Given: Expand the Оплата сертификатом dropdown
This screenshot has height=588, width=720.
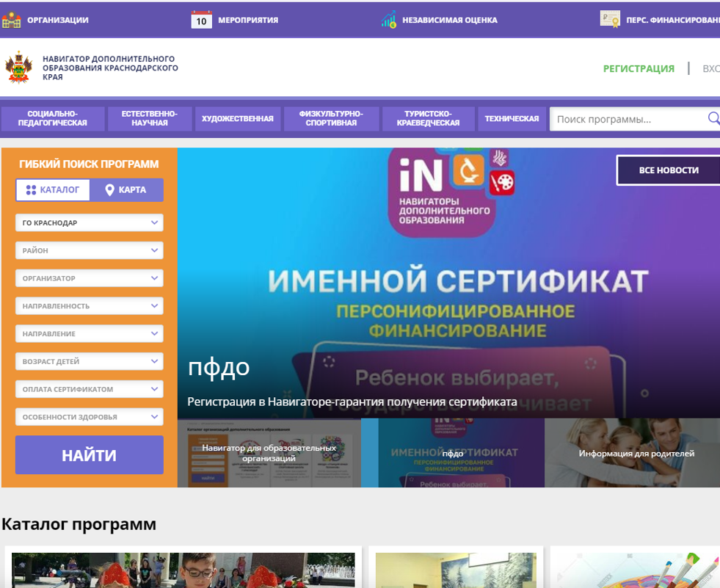Looking at the screenshot, I should tap(89, 389).
